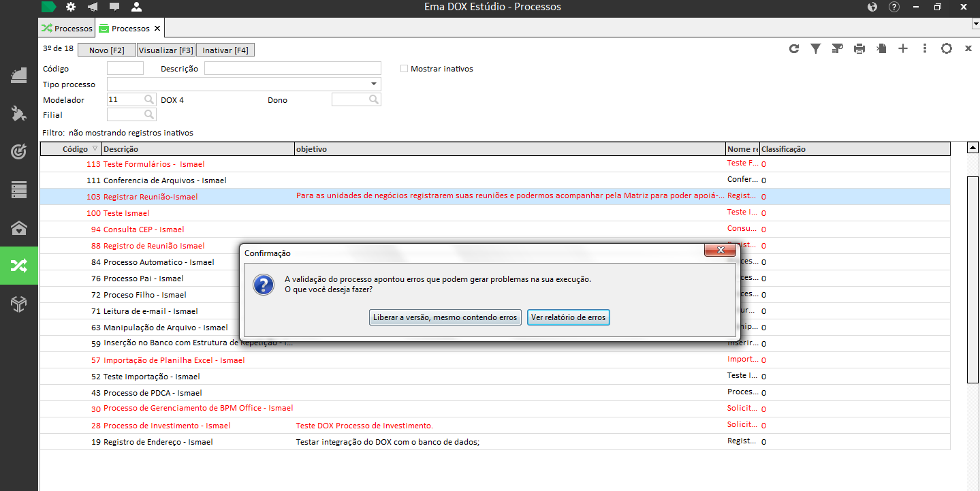980x491 pixels.
Task: Click the green Ema DOX logo icon
Action: [49, 7]
